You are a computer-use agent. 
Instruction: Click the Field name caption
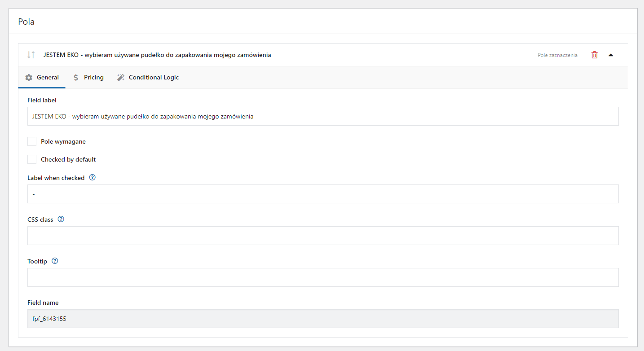pyautogui.click(x=43, y=303)
